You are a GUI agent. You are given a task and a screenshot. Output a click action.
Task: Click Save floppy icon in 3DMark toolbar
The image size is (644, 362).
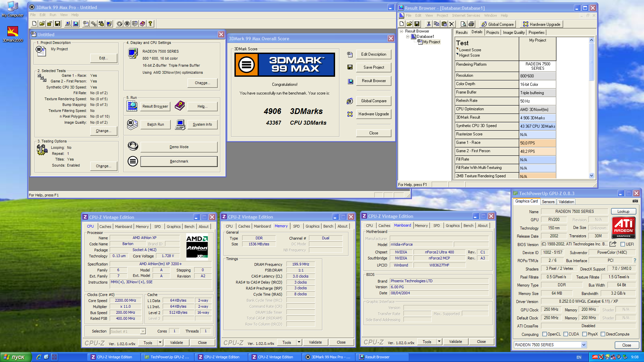[57, 23]
